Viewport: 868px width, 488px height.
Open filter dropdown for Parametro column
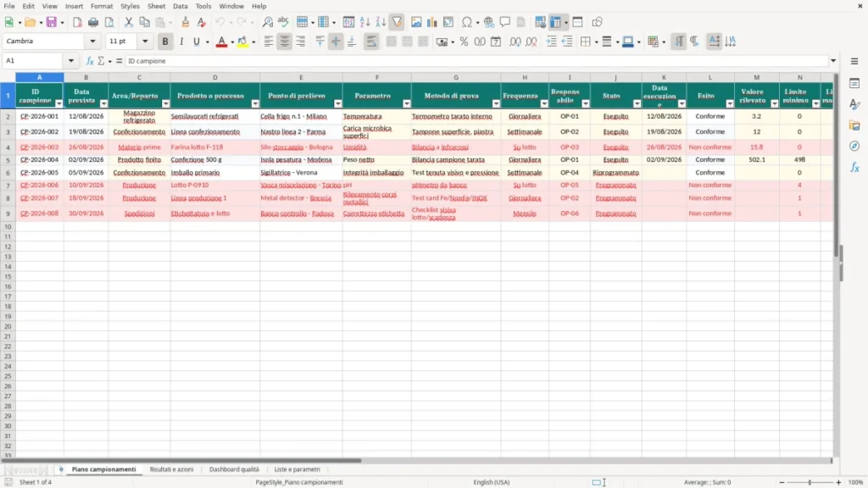(x=407, y=103)
